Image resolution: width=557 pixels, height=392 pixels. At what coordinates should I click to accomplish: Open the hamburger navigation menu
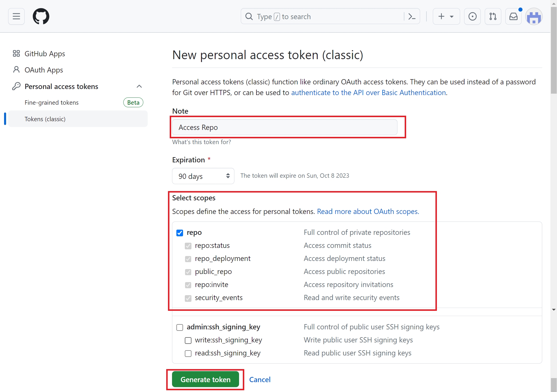(16, 17)
